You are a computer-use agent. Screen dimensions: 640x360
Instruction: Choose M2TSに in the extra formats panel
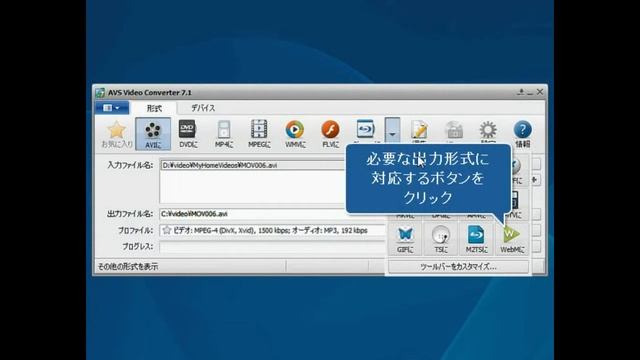476,240
